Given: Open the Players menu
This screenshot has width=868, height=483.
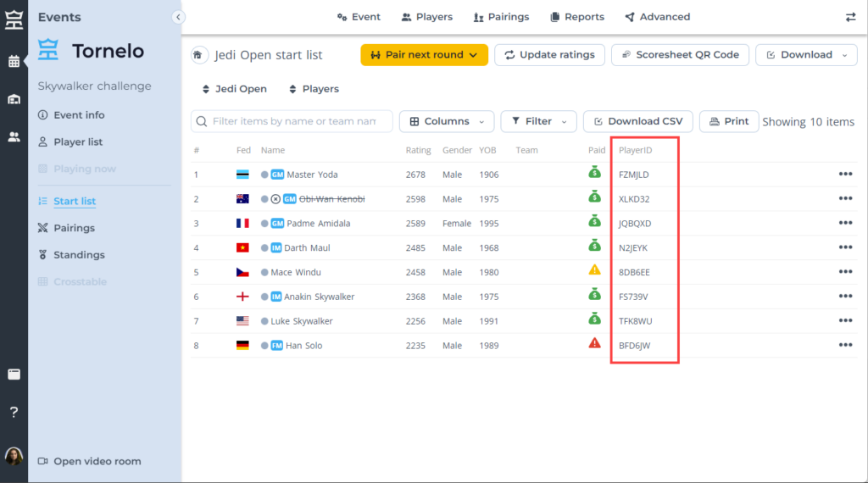Looking at the screenshot, I should coord(427,17).
